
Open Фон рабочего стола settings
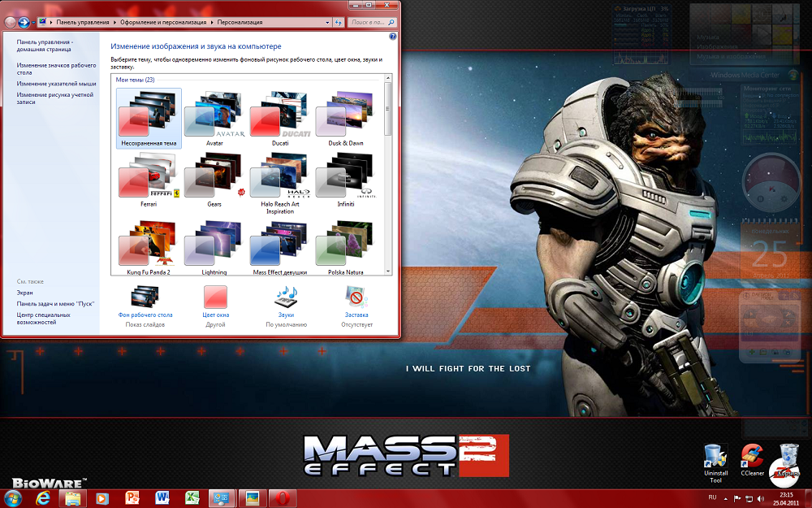point(145,306)
